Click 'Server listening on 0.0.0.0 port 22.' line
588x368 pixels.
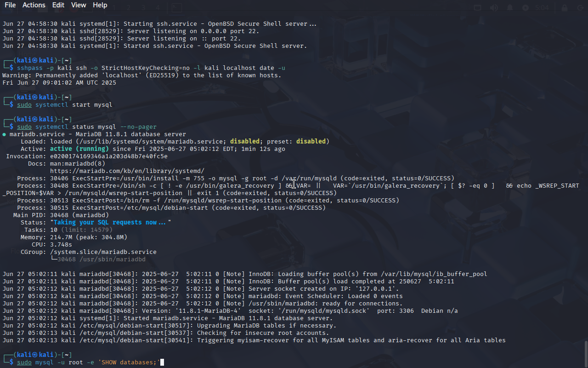tap(131, 31)
